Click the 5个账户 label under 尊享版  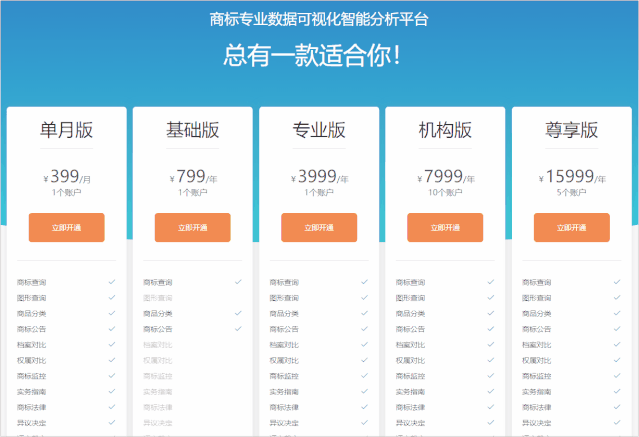572,192
